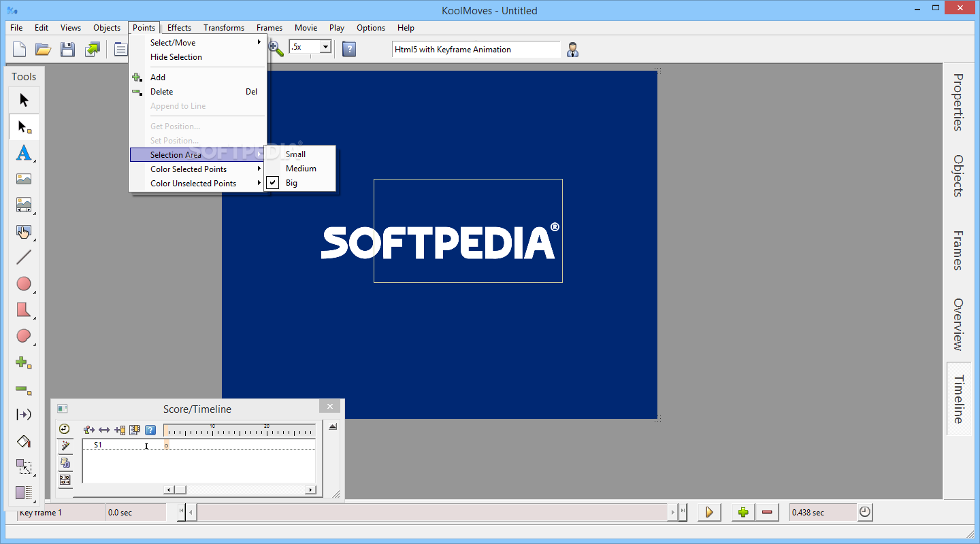This screenshot has height=544, width=980.
Task: Click Hide Selection menu entry
Action: pos(197,57)
